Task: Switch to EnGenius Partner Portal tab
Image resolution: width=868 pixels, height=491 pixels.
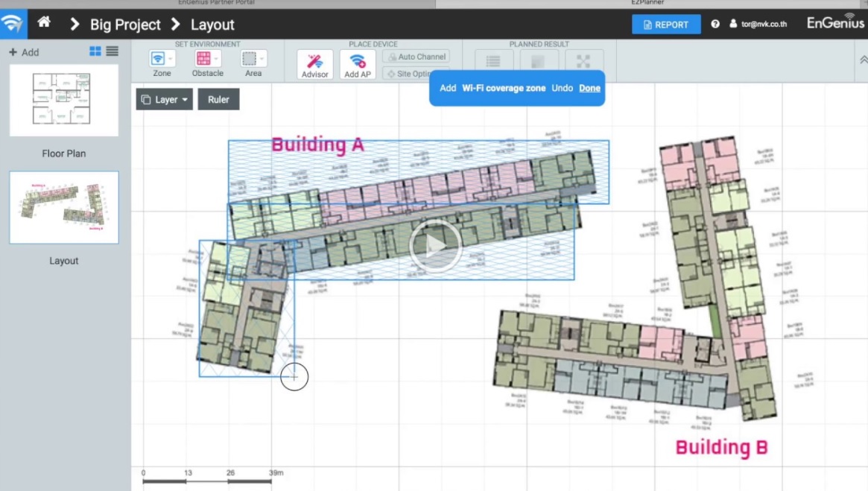Action: point(217,3)
